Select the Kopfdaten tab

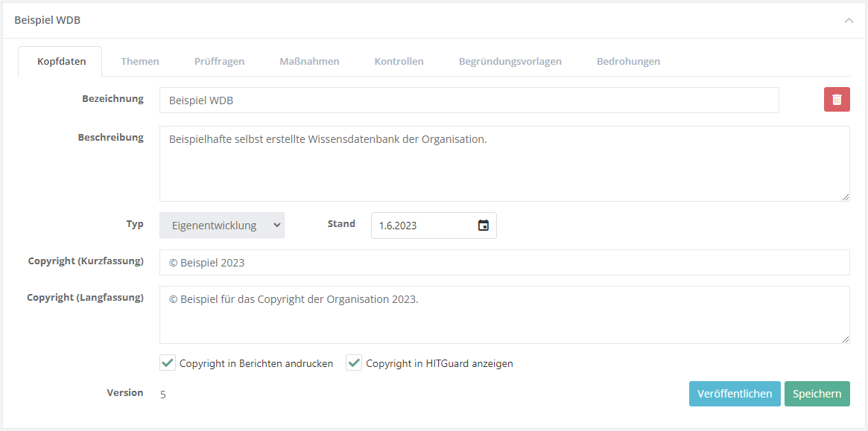point(61,61)
